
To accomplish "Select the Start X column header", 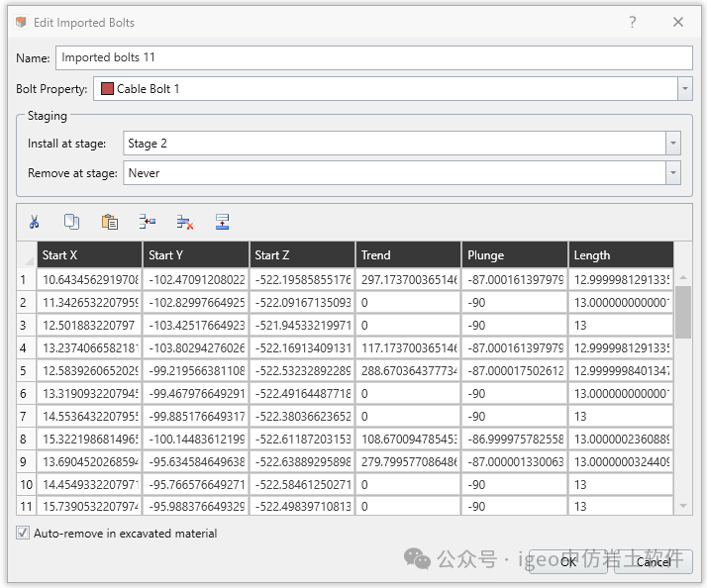I will (x=89, y=255).
